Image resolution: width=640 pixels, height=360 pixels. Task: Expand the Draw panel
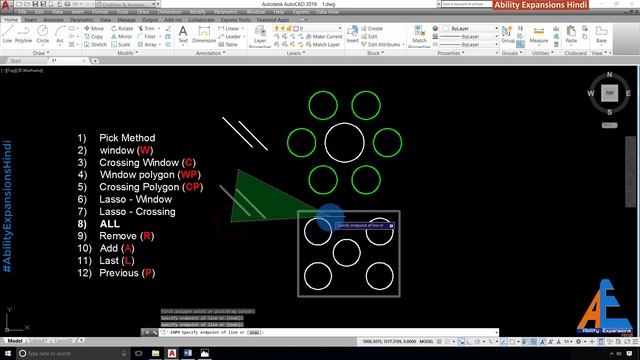[x=41, y=53]
